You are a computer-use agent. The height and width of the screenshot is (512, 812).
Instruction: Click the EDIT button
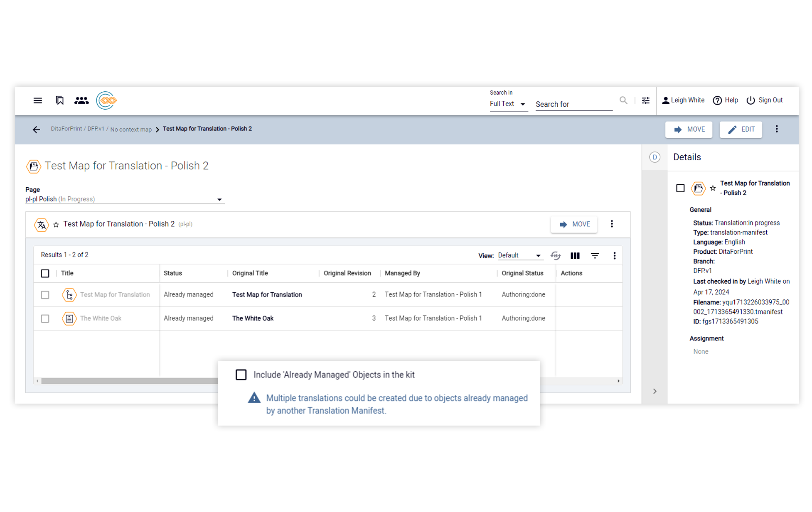click(x=741, y=129)
